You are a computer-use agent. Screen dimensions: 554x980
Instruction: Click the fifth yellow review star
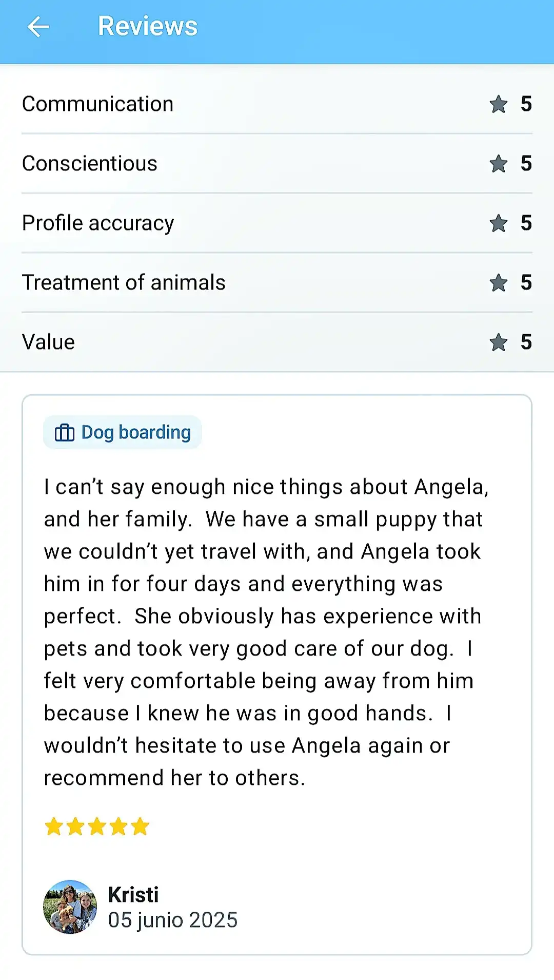pyautogui.click(x=140, y=827)
